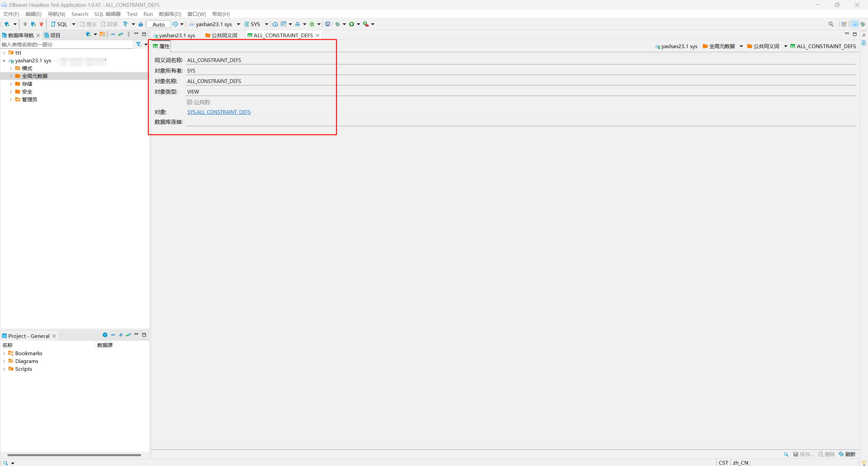This screenshot has width=868, height=466.
Task: Open the 编辑(E) menu
Action: (34, 14)
